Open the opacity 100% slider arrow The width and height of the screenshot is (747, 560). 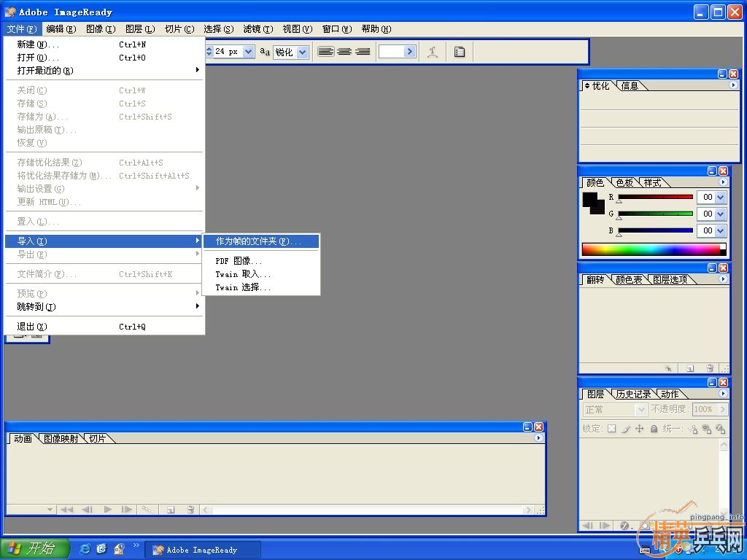pos(723,410)
